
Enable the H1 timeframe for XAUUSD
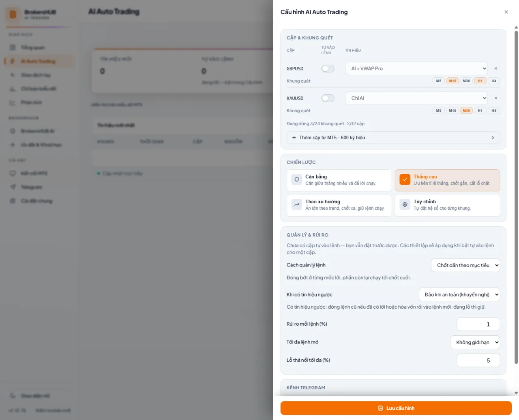480,111
